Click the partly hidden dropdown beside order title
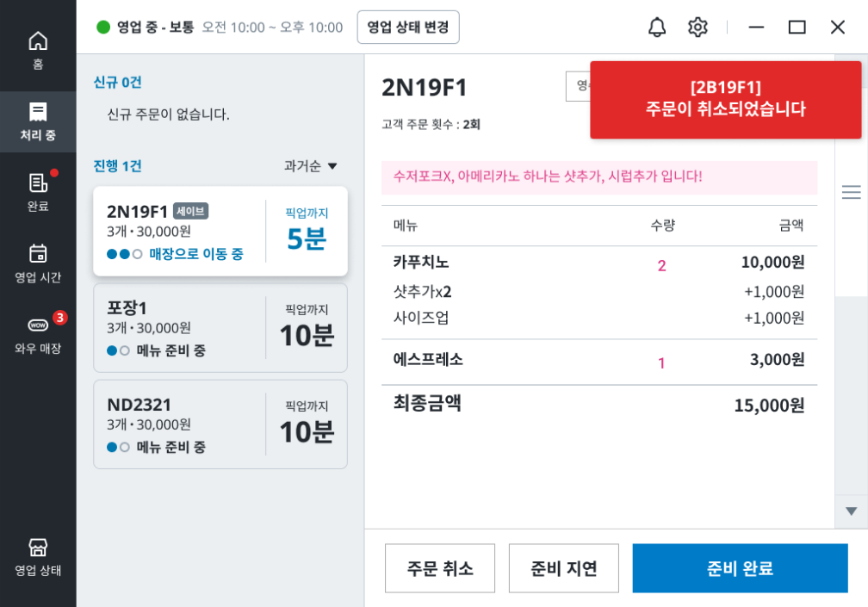Viewport: 868px width, 607px height. [x=578, y=86]
